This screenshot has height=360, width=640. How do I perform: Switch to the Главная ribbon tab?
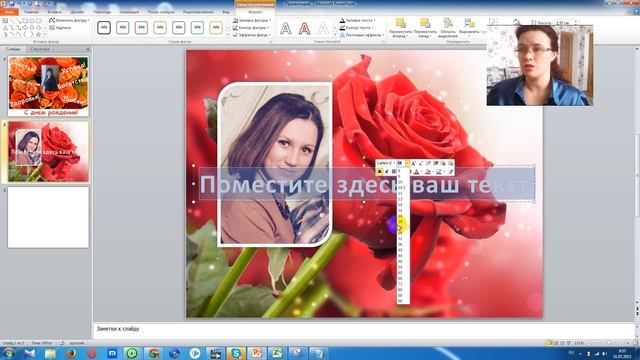pos(31,12)
